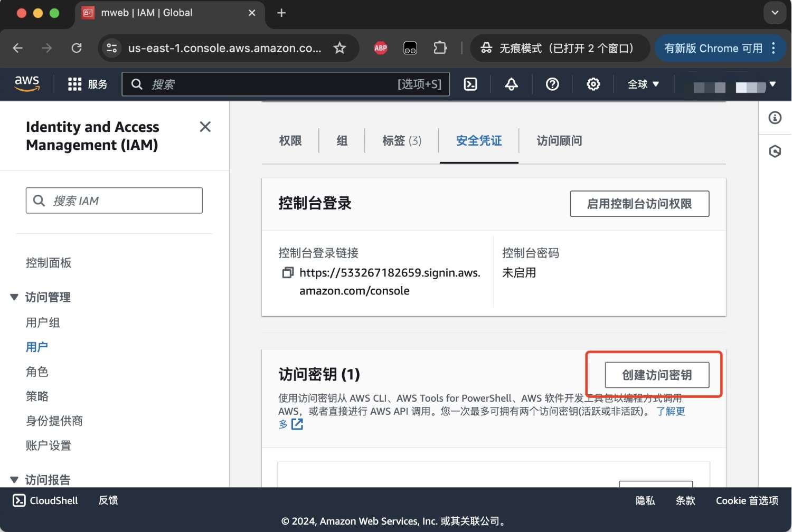792x532 pixels.
Task: Open the 了解更多 link
Action: (671, 411)
